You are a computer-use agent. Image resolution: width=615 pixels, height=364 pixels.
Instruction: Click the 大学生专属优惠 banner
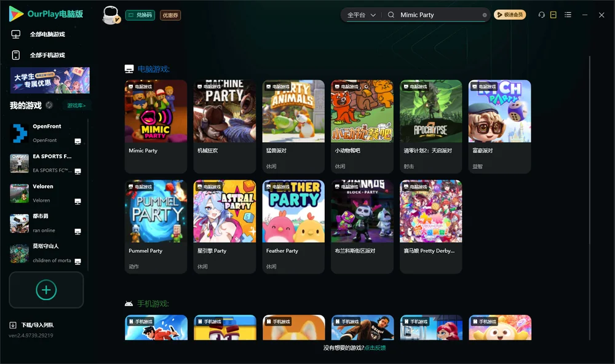[x=50, y=81]
